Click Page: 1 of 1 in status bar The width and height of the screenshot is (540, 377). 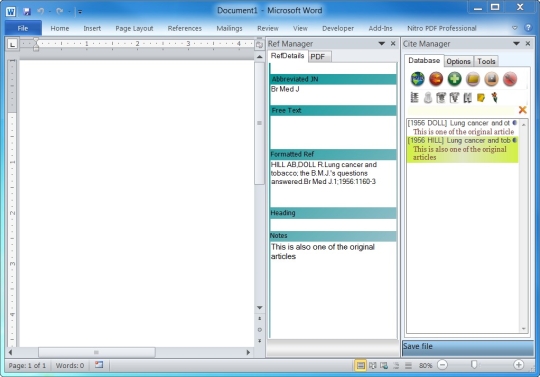pos(27,365)
